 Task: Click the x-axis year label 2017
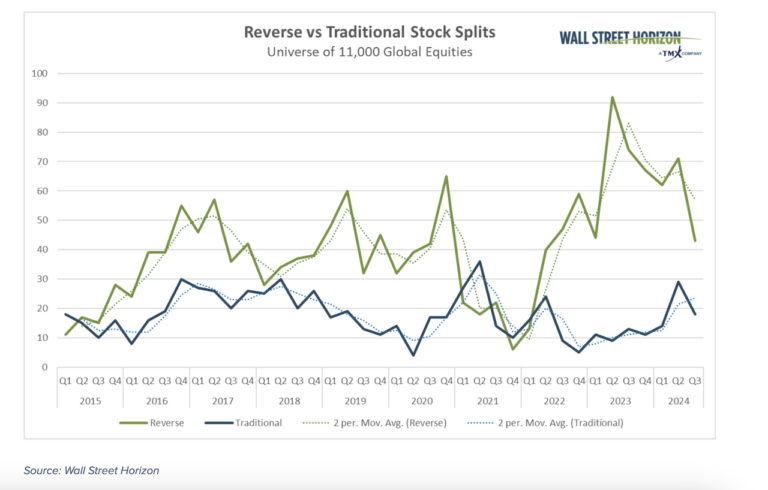223,401
